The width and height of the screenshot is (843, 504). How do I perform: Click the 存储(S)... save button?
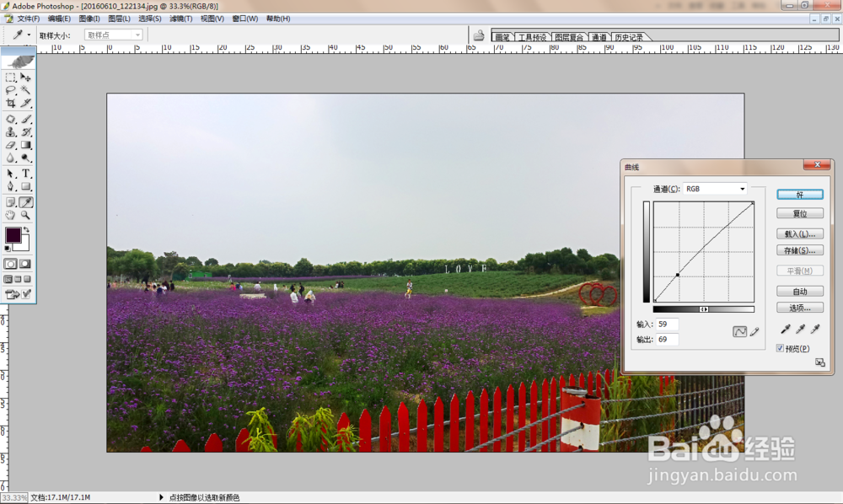point(800,250)
